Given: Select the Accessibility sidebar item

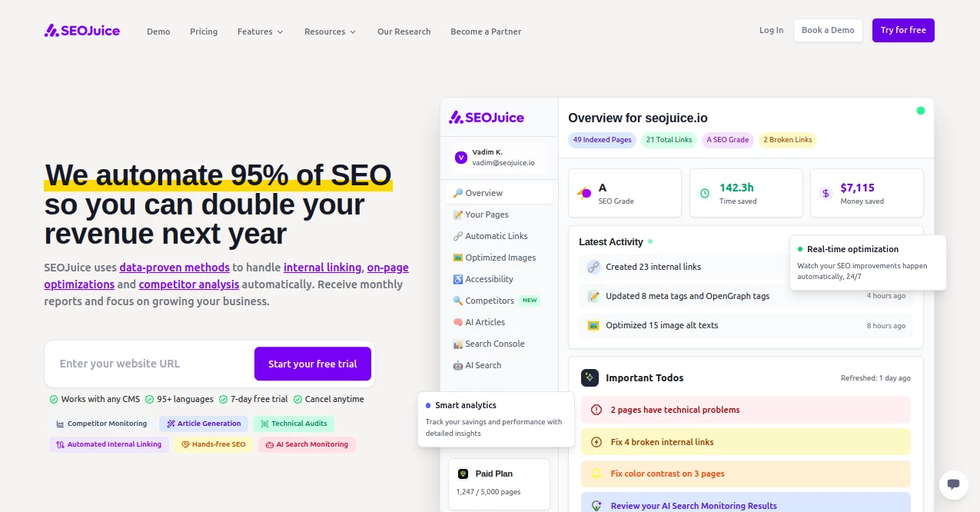Looking at the screenshot, I should 491,278.
